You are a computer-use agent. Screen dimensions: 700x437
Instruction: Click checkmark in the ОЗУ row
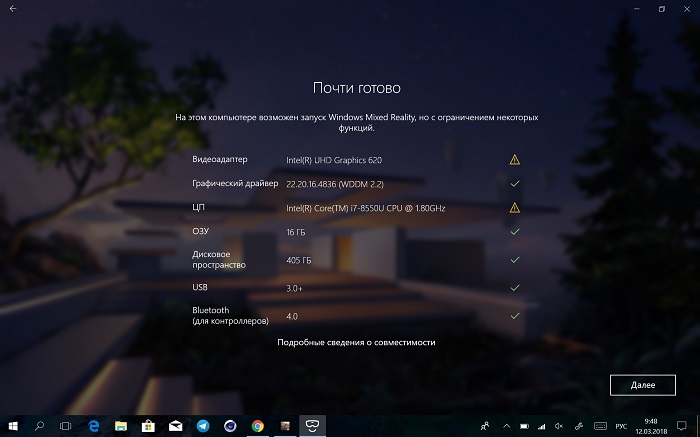click(x=515, y=232)
